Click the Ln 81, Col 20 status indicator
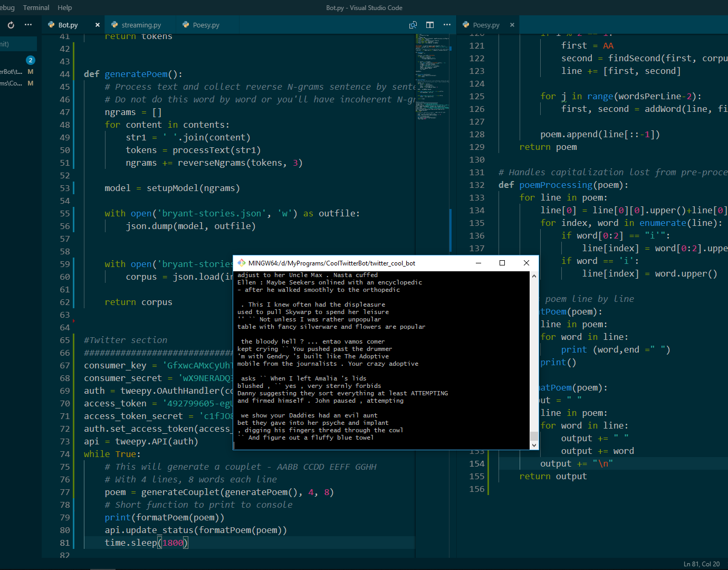The height and width of the screenshot is (570, 728). click(x=702, y=564)
